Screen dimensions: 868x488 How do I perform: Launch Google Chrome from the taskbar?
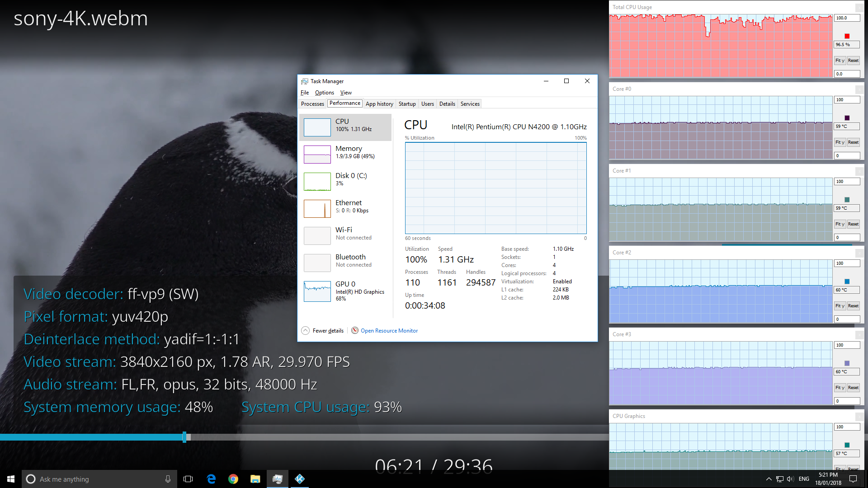pyautogui.click(x=233, y=479)
